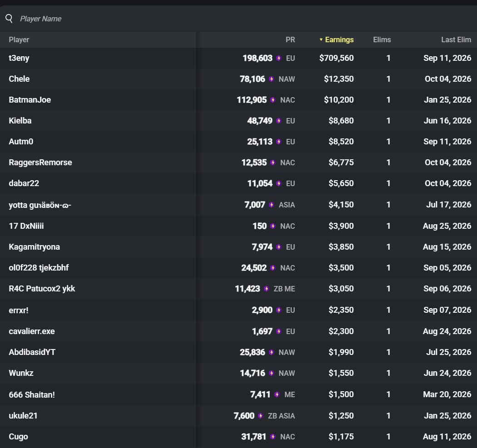
Task: Open player AbdibasidYT's profile
Action: (32, 352)
